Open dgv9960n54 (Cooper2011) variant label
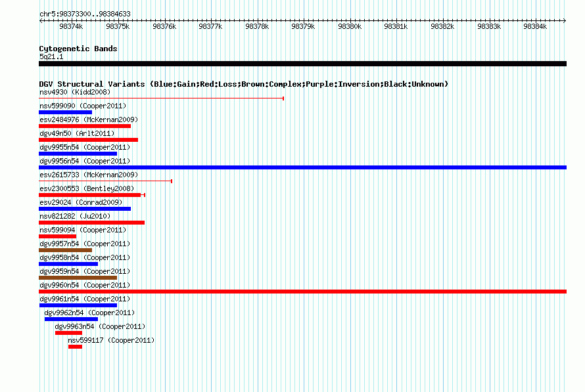Viewport: 585px width, 392px height. [x=85, y=285]
